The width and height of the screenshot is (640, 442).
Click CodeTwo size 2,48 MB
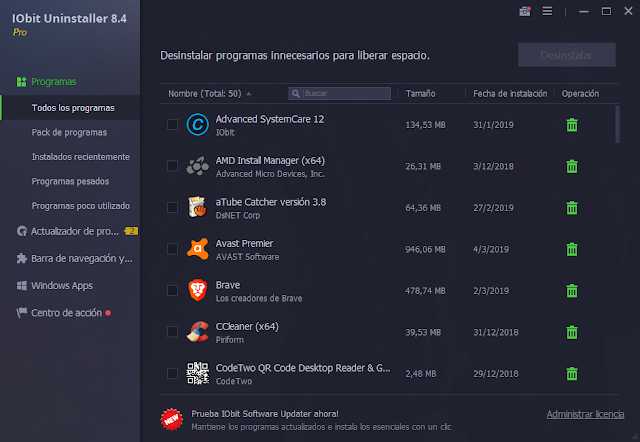tap(420, 374)
